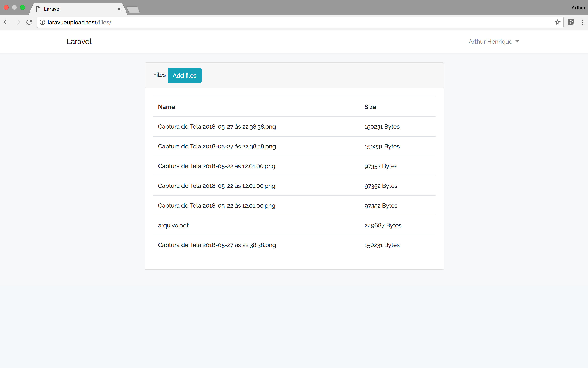Viewport: 588px width, 368px height.
Task: Go to the Laravel home brand link
Action: [x=79, y=41]
